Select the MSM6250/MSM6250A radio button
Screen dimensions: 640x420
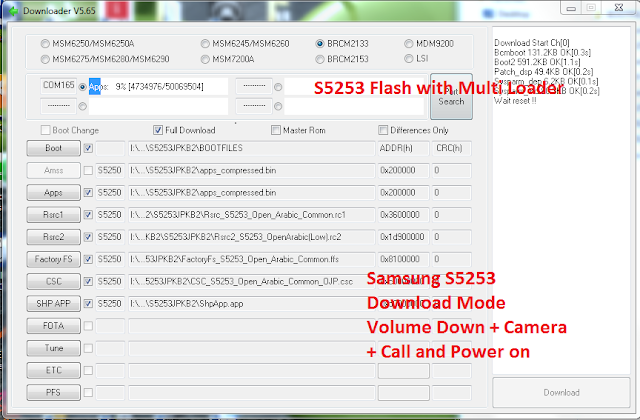[x=45, y=44]
